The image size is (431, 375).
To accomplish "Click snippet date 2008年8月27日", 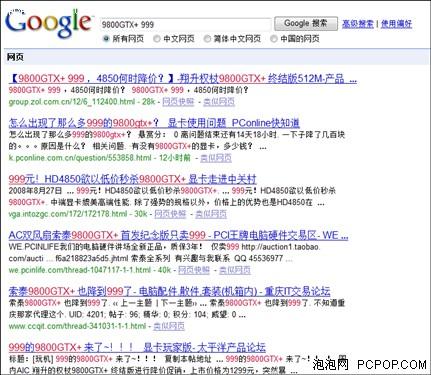I will coord(35,191).
